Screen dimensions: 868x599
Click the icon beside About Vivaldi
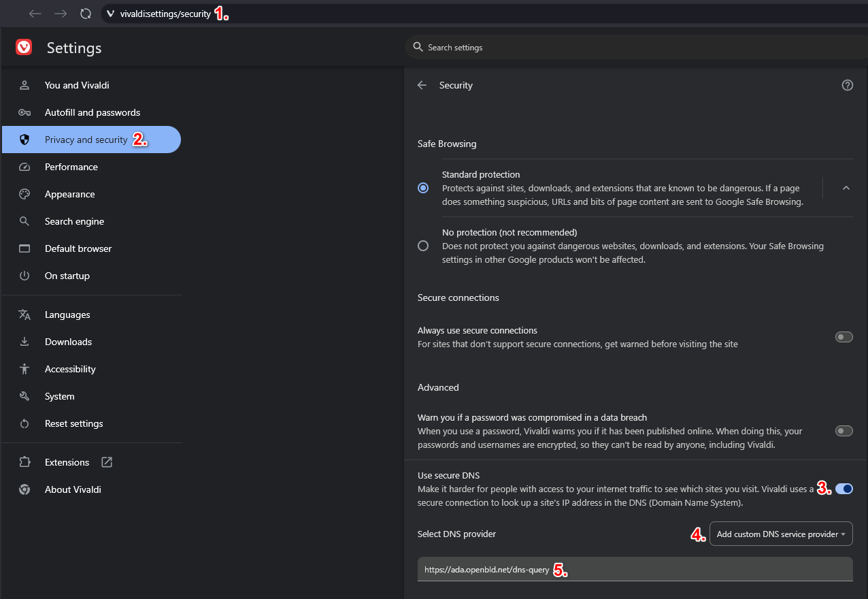[x=24, y=489]
